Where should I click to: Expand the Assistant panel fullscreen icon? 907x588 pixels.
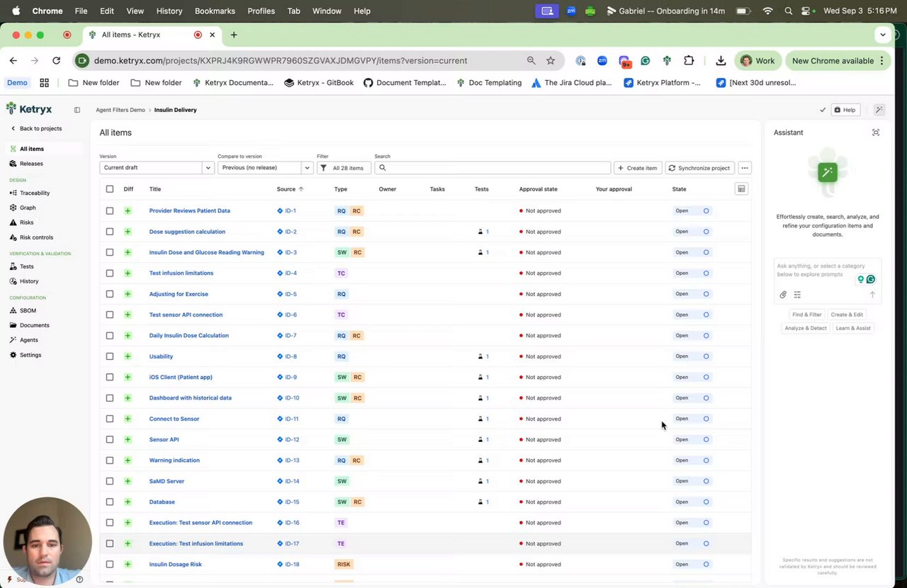click(x=876, y=132)
